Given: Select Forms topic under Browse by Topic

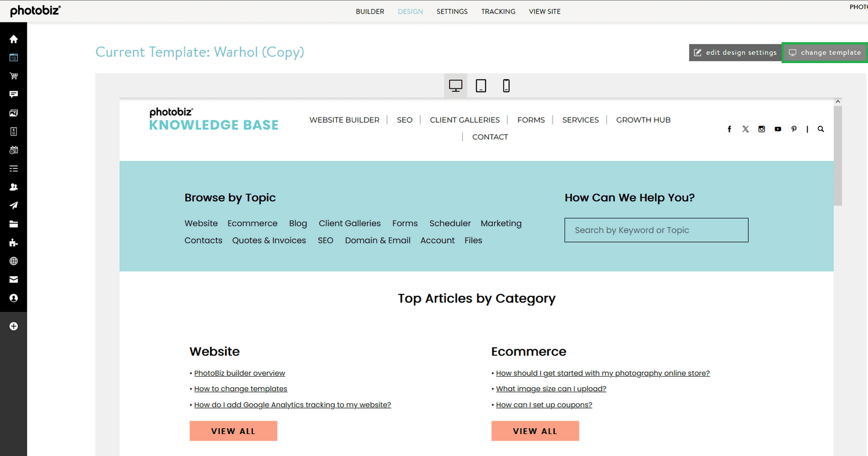Looking at the screenshot, I should [405, 223].
